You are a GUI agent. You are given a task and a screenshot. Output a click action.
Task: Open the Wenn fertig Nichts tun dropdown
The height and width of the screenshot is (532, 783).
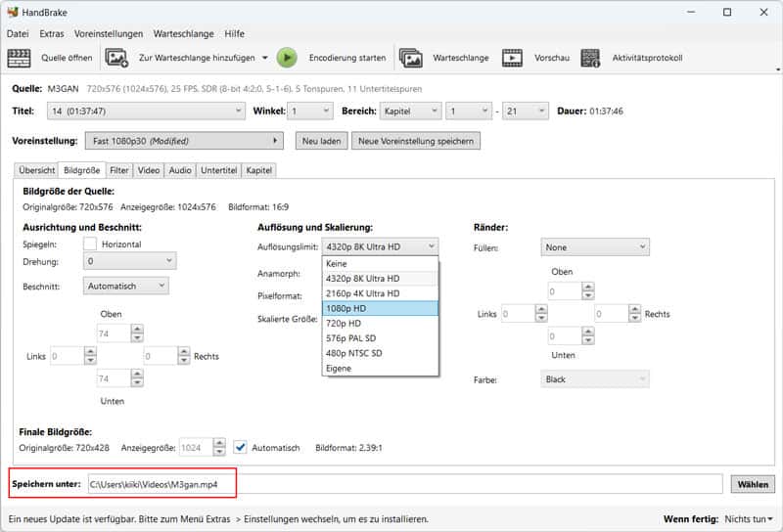pos(749,519)
